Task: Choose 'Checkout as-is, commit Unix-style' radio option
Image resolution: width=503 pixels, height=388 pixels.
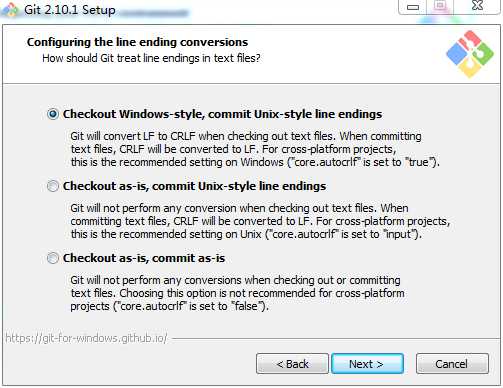Action: (53, 186)
